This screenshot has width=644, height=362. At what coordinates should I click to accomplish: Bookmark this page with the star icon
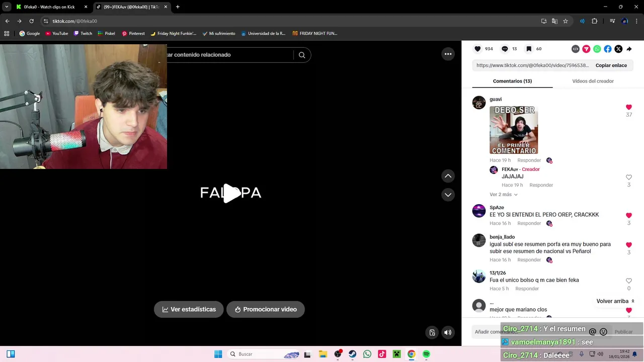566,21
